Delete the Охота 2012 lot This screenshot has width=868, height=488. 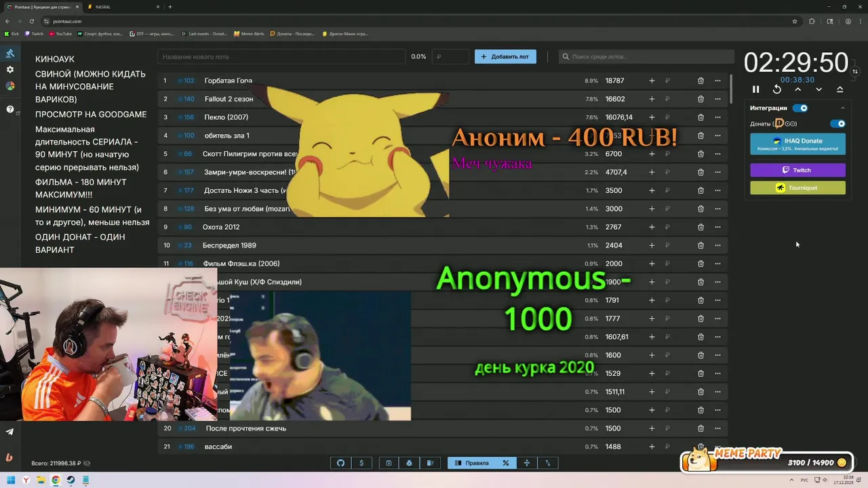pyautogui.click(x=701, y=227)
